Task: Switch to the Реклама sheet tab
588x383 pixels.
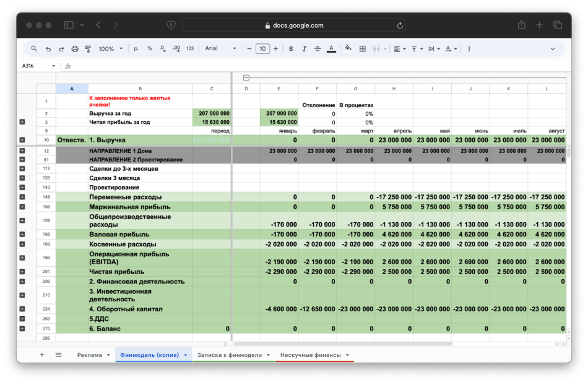Action: click(x=90, y=355)
